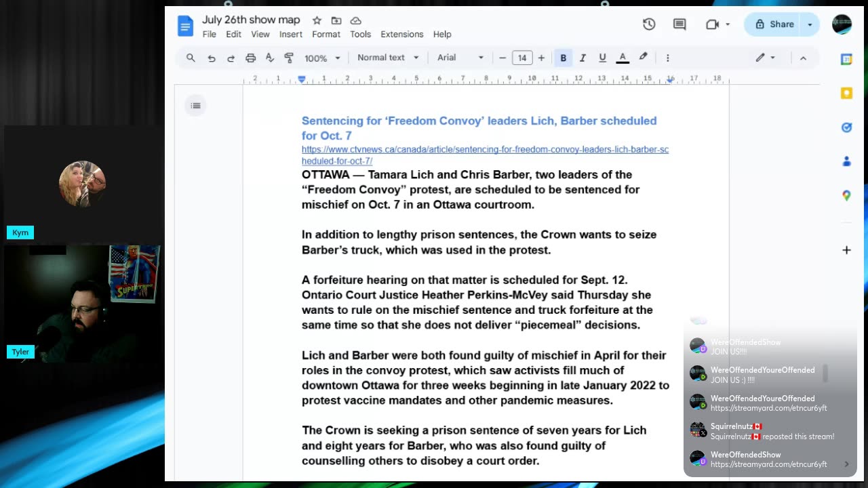This screenshot has height=488, width=868.
Task: Show comments panel icon
Action: point(679,24)
